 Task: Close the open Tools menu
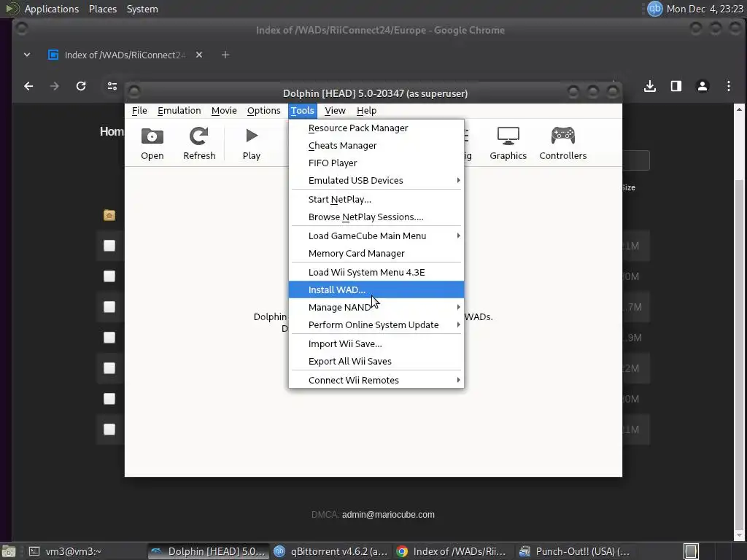coord(303,111)
